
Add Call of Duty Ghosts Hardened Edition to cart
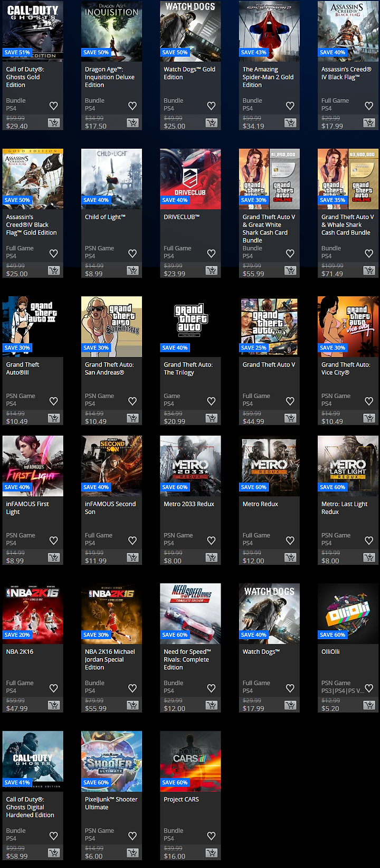54,853
